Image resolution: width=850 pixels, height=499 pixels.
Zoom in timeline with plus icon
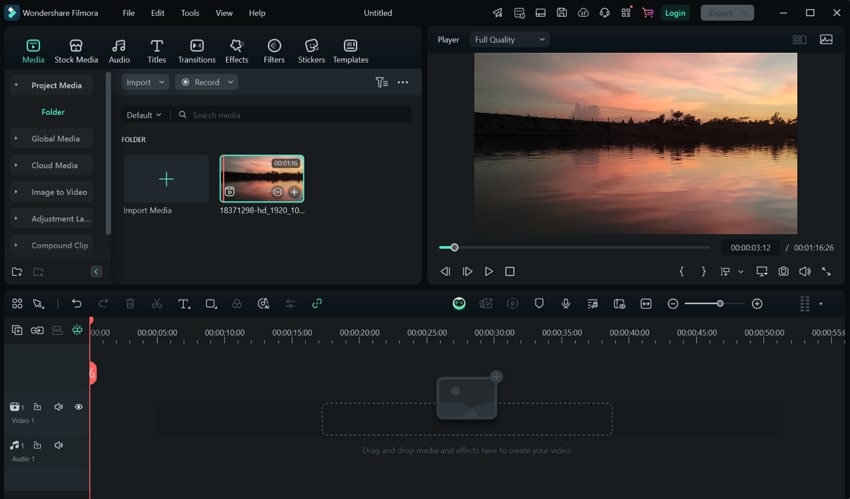(x=757, y=304)
